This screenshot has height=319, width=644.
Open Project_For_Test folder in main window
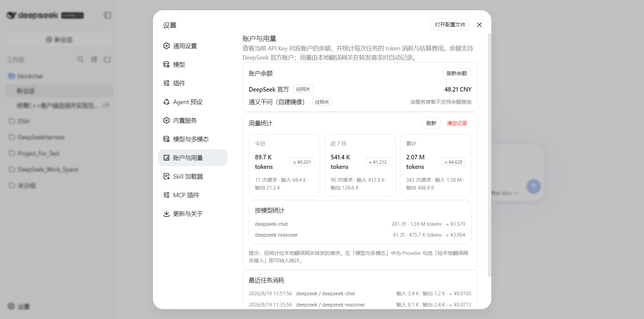coord(60,153)
